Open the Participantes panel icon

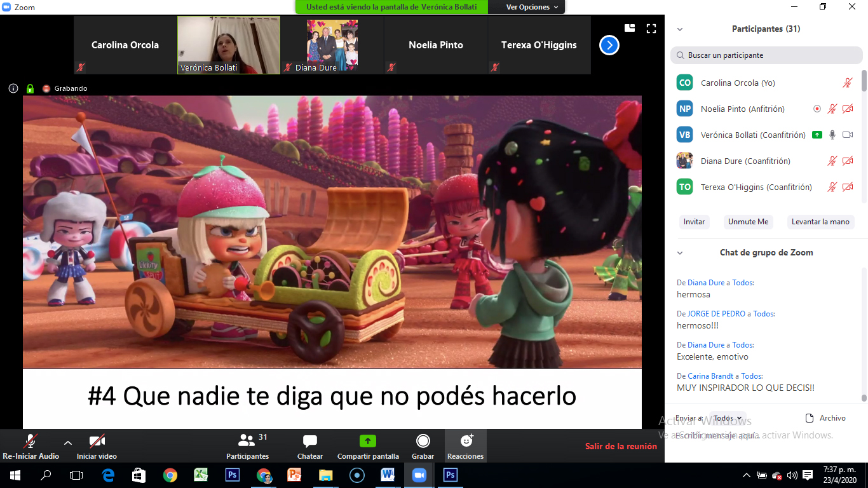tap(247, 440)
